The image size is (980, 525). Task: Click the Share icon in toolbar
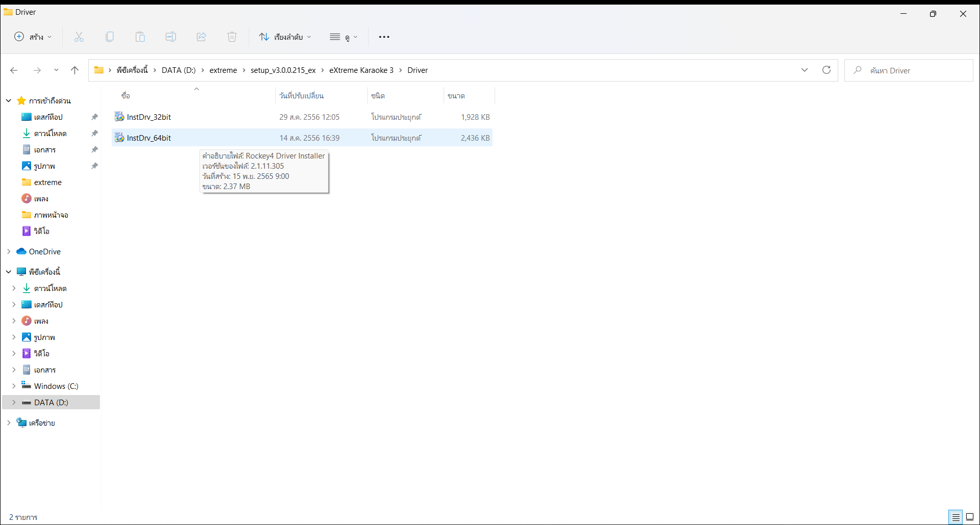pos(201,37)
